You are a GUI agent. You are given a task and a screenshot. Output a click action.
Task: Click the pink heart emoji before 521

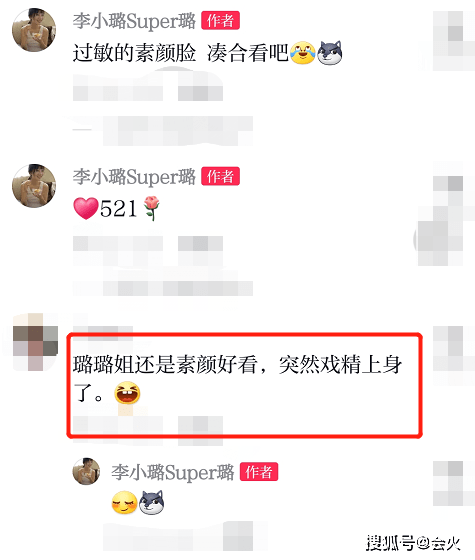(x=86, y=208)
